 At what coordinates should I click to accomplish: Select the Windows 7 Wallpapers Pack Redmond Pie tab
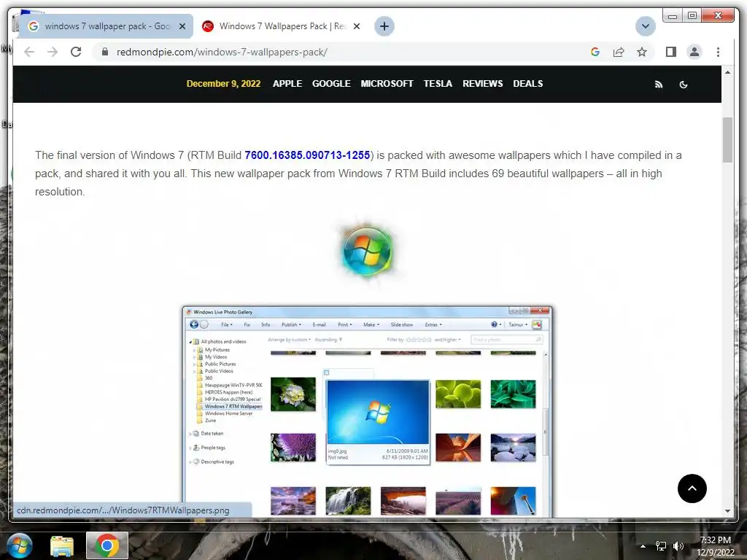[281, 26]
